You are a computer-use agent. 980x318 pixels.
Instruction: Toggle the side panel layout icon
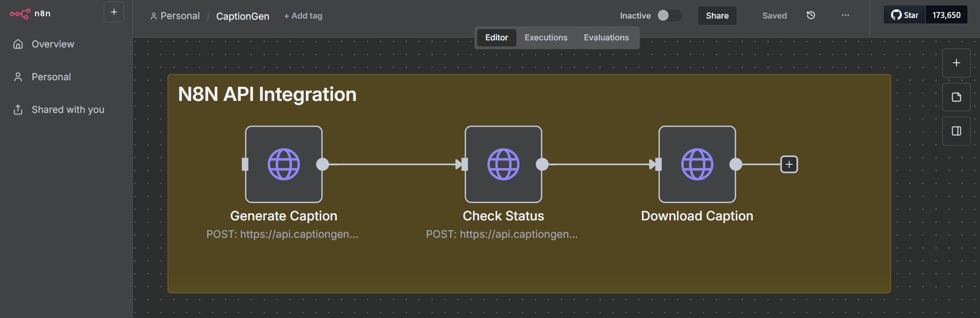tap(957, 131)
